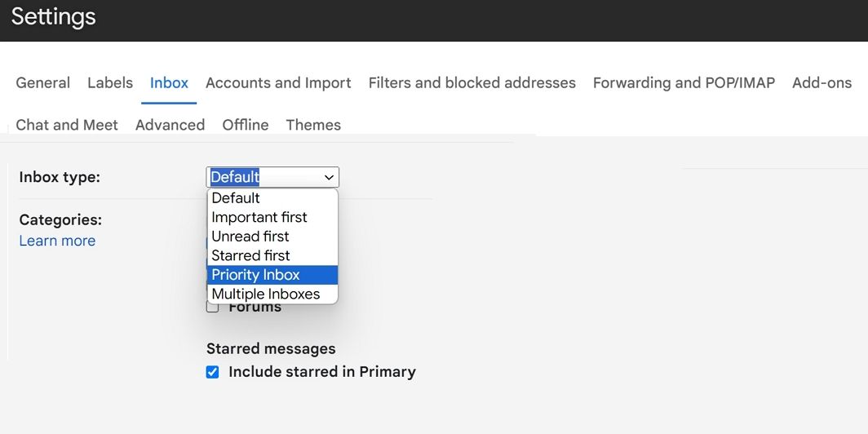Viewport: 868px width, 434px height.
Task: Click the Inbox type dropdown box
Action: pyautogui.click(x=272, y=177)
